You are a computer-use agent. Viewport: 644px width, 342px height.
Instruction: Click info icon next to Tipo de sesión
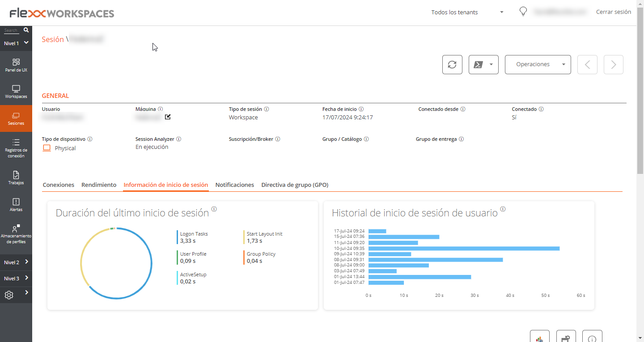(x=267, y=109)
